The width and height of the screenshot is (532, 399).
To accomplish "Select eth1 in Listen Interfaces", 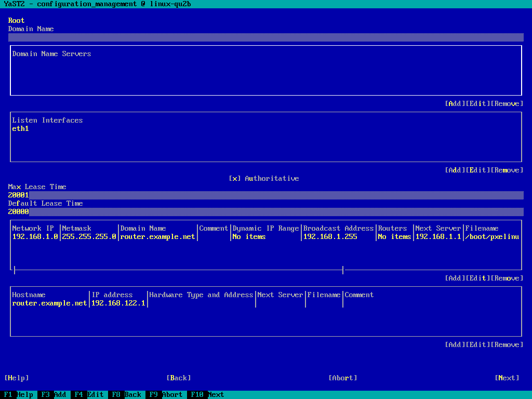I will click(21, 129).
